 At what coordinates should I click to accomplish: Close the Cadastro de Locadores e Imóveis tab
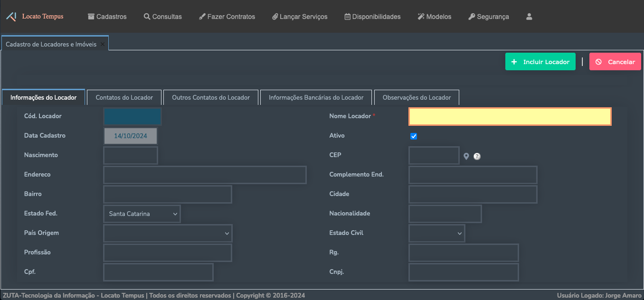103,44
